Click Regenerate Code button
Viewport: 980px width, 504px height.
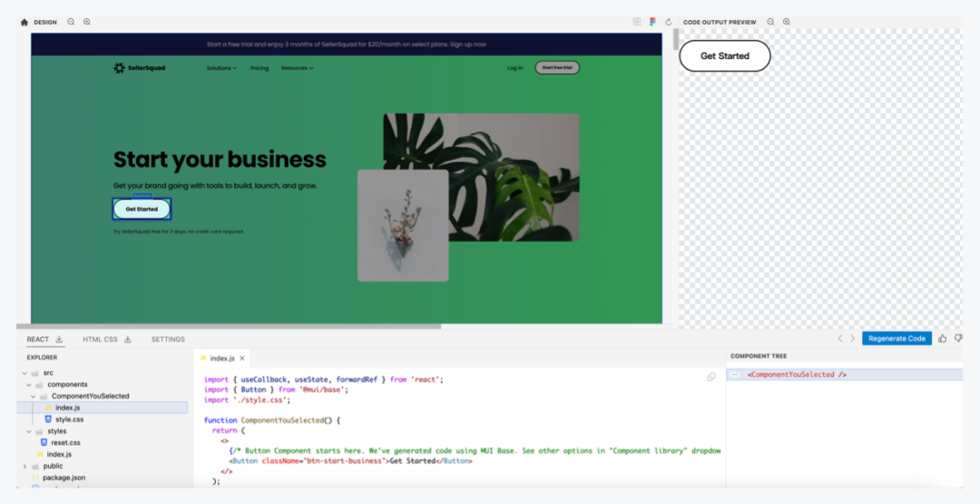pyautogui.click(x=897, y=339)
